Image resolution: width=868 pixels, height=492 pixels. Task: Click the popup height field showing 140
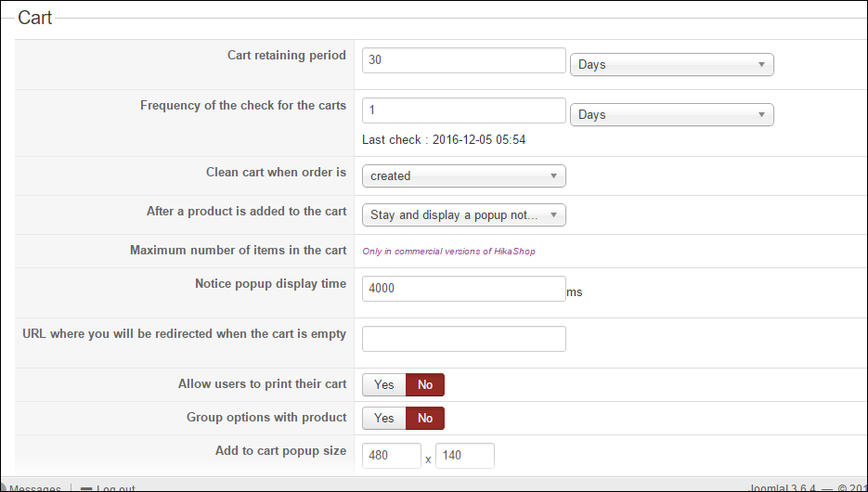point(464,456)
